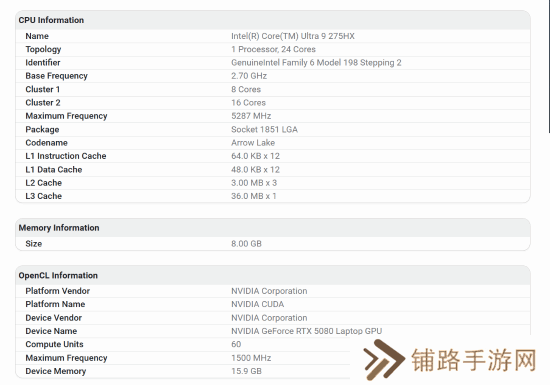The image size is (550, 385).
Task: Click the Intel Core Ultra 9 275HX name value
Action: click(293, 36)
